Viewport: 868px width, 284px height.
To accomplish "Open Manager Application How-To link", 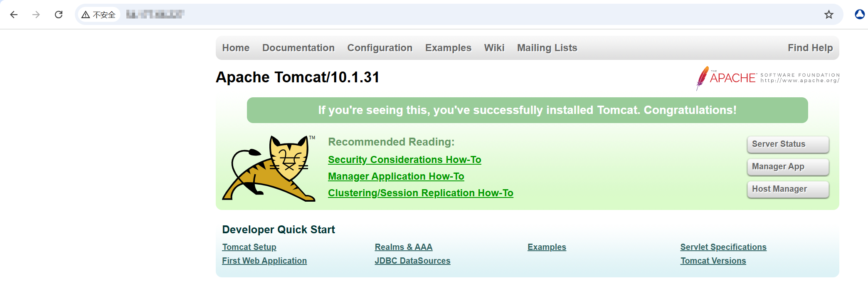I will point(396,176).
